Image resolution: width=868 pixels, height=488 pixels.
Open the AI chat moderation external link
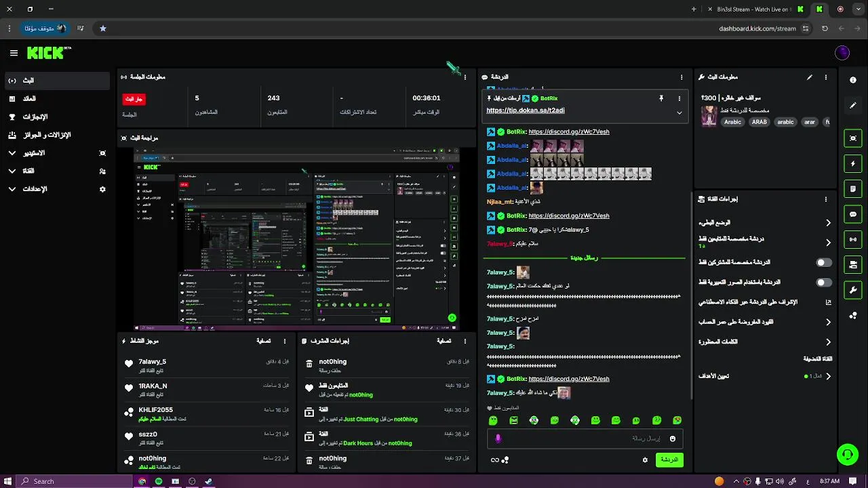click(828, 302)
